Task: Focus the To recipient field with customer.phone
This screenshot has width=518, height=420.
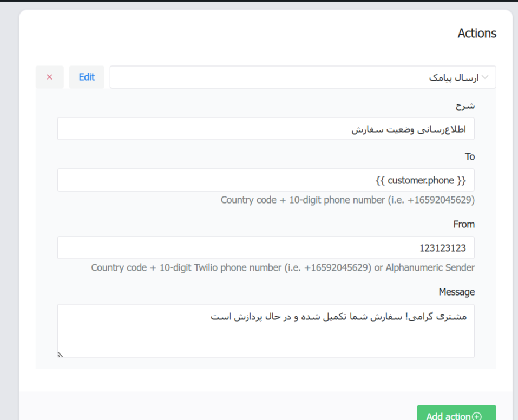Action: (x=266, y=180)
